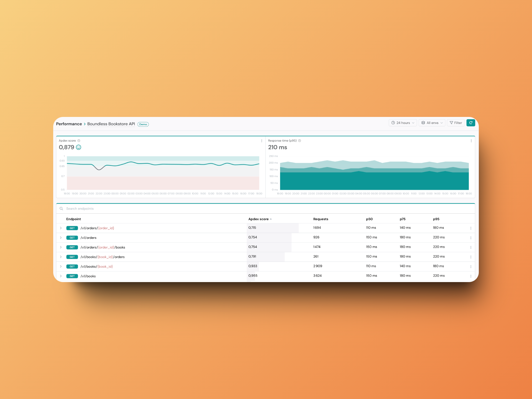
Task: Sort by the Apdex score column
Action: coord(260,219)
